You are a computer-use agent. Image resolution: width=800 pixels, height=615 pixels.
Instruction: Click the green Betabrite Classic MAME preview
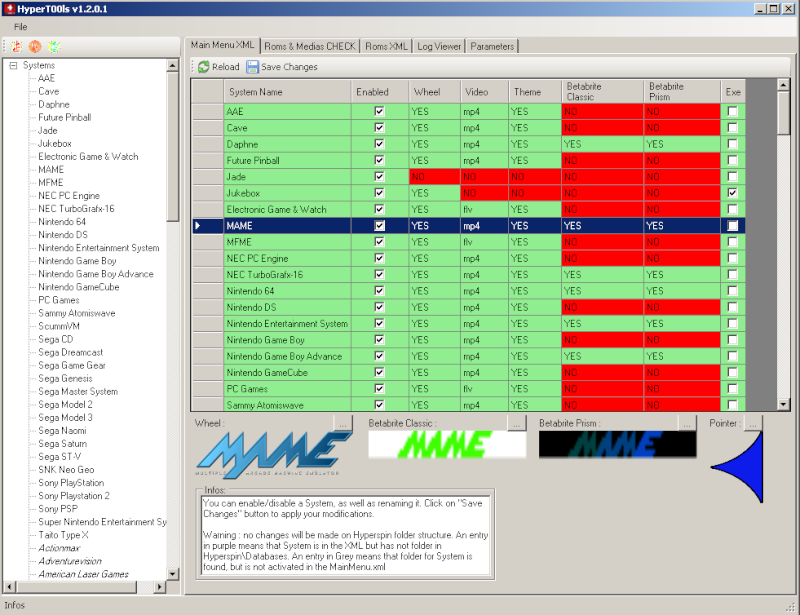coord(447,444)
